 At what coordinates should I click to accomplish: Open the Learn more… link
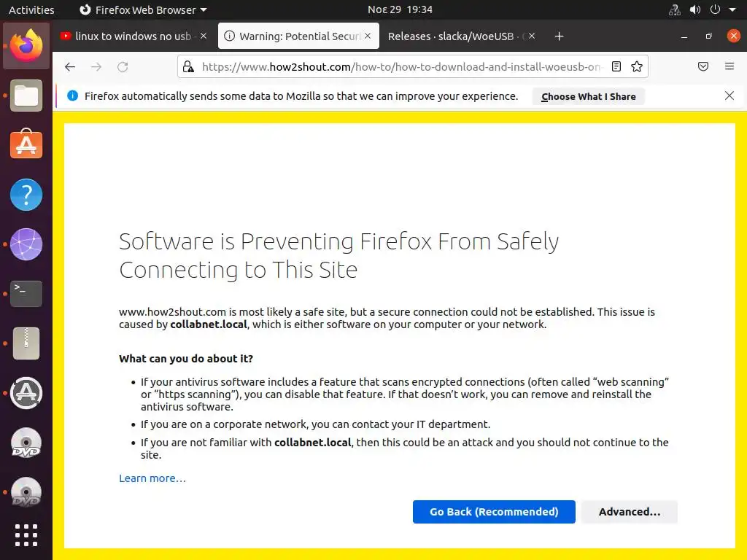(x=152, y=478)
